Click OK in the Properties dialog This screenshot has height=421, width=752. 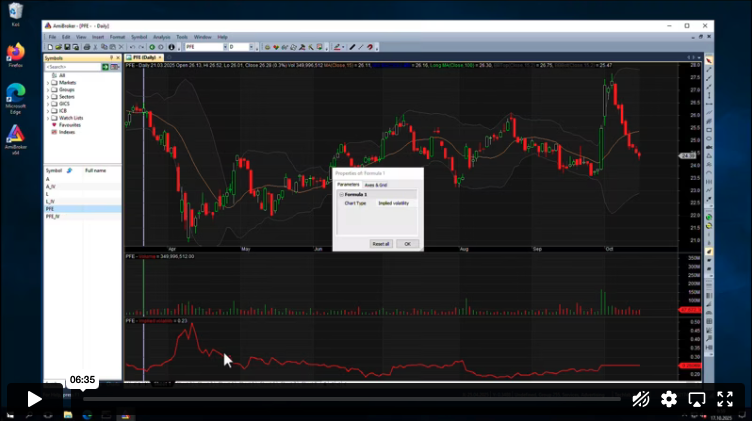407,244
